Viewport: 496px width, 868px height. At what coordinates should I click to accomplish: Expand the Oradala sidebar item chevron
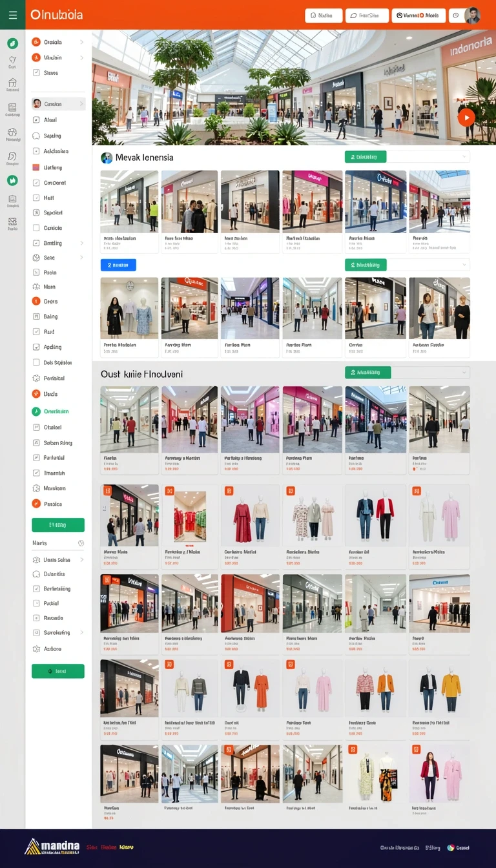(x=81, y=42)
